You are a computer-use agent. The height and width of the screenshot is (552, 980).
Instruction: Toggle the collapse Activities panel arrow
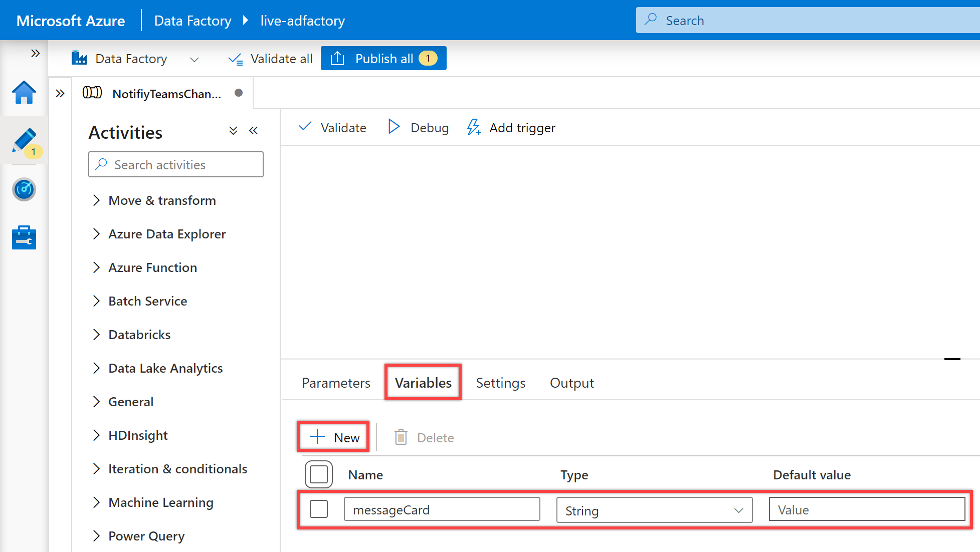pyautogui.click(x=253, y=131)
